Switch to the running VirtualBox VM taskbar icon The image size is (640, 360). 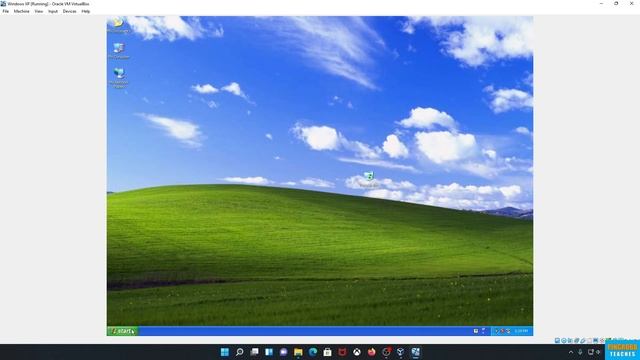(416, 352)
